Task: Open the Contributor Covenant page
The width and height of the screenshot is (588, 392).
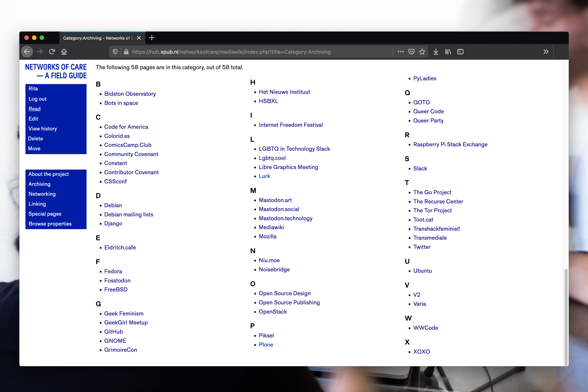Action: coord(131,172)
